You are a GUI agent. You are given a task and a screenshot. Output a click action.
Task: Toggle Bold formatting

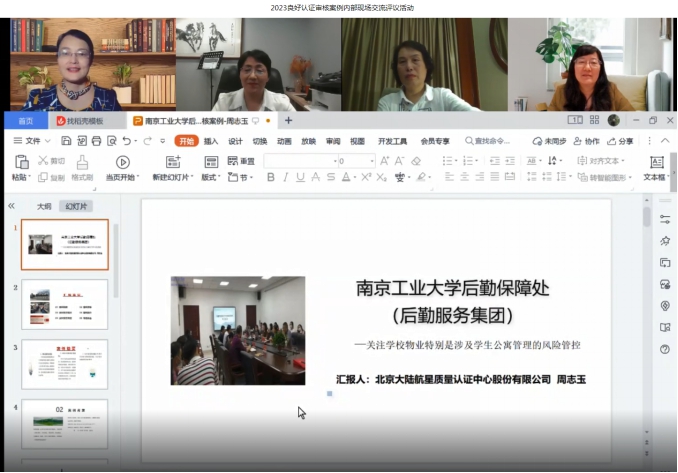click(x=271, y=178)
